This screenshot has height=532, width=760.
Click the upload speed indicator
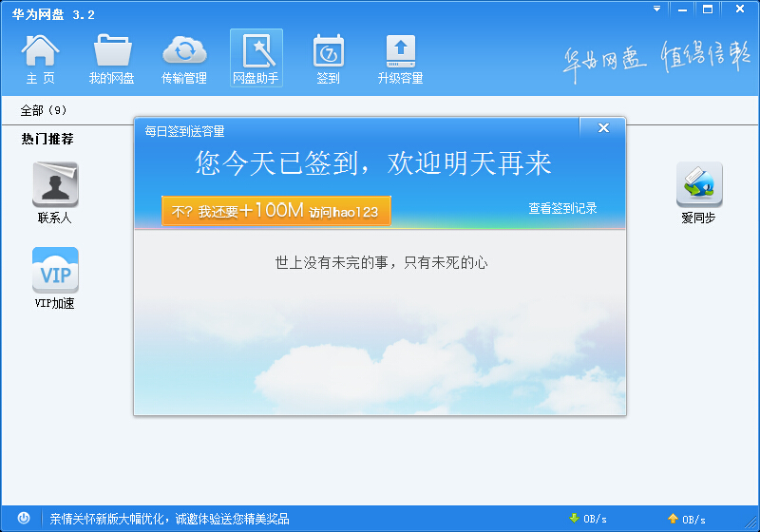point(686,519)
